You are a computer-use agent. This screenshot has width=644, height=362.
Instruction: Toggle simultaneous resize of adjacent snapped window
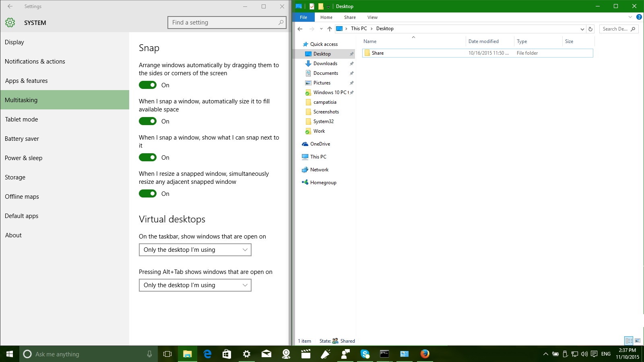148,193
